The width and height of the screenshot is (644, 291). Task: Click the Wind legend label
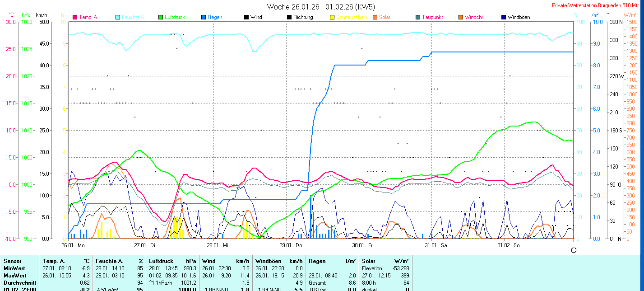point(256,17)
